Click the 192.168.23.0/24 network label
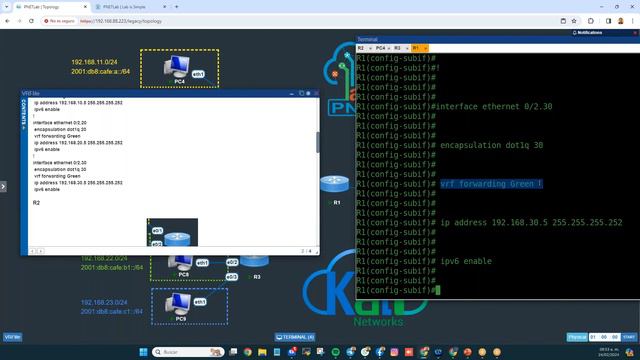Viewport: 640px width, 360px height. tap(104, 302)
